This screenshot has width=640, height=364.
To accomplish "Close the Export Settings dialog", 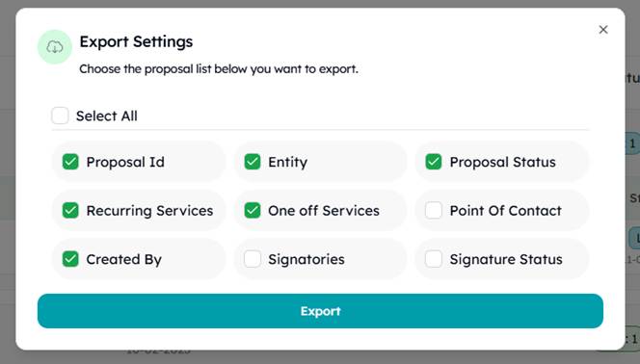I will click(603, 29).
